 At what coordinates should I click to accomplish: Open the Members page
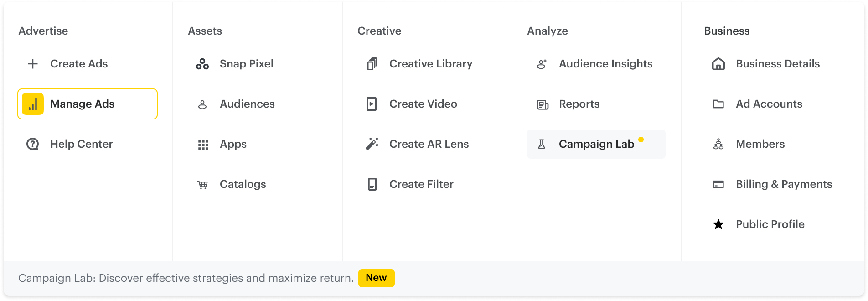pos(760,144)
